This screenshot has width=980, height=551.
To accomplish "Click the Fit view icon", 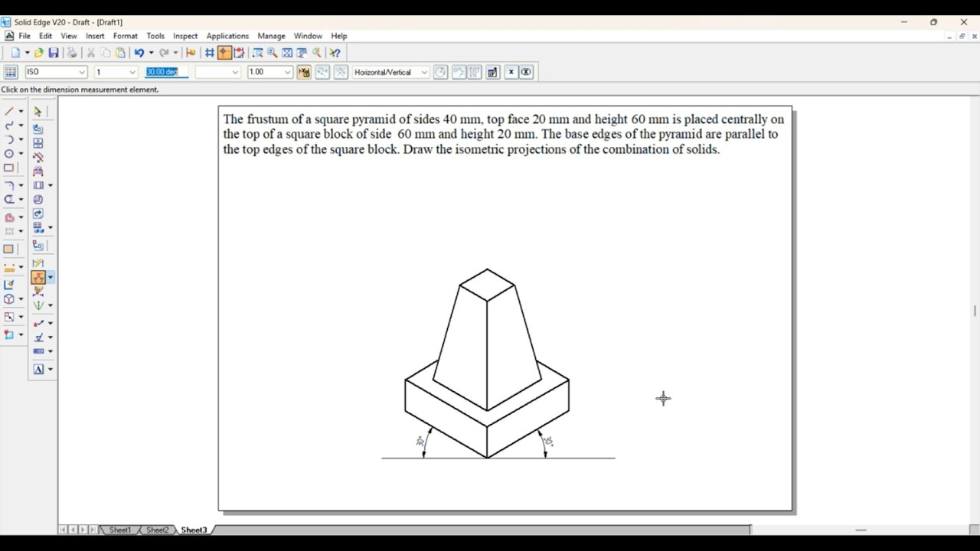I will 287,53.
